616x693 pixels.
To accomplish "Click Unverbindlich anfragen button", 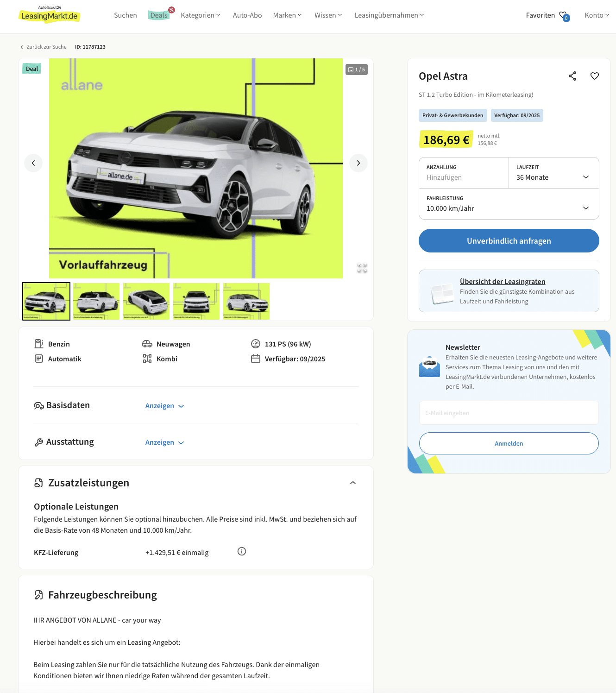I will click(509, 241).
